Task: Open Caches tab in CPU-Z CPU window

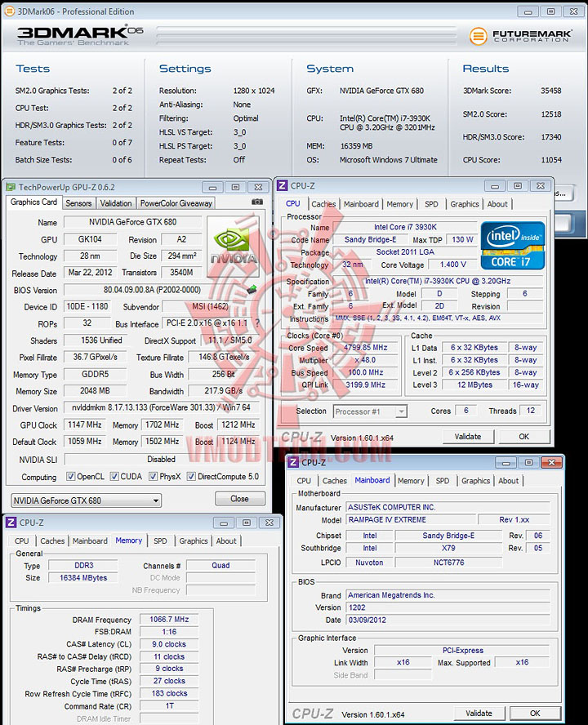Action: [323, 204]
